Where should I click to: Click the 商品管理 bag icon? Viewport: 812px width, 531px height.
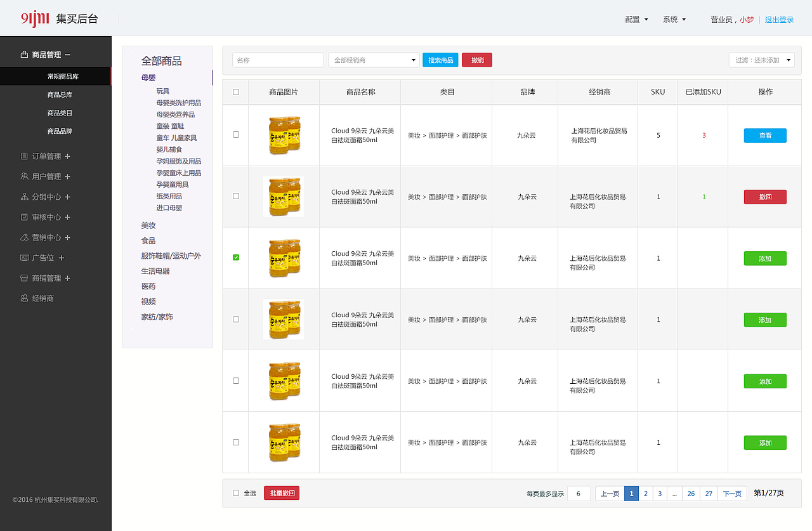(x=24, y=55)
